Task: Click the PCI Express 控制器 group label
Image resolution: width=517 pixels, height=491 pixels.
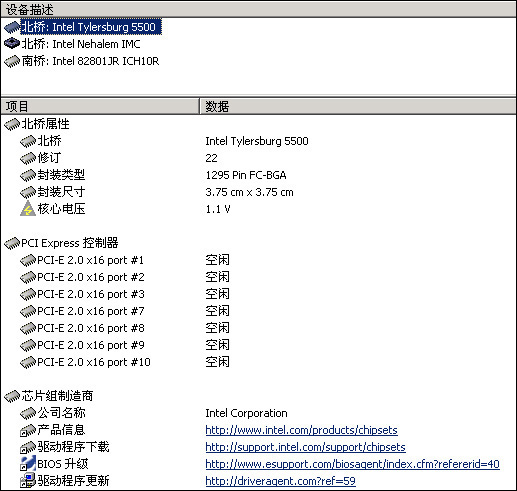Action: click(70, 243)
